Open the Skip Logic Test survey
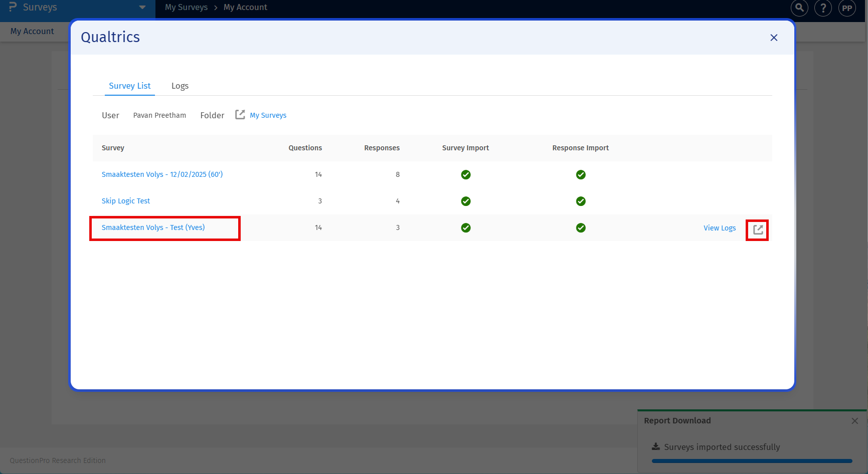The image size is (868, 474). point(126,201)
